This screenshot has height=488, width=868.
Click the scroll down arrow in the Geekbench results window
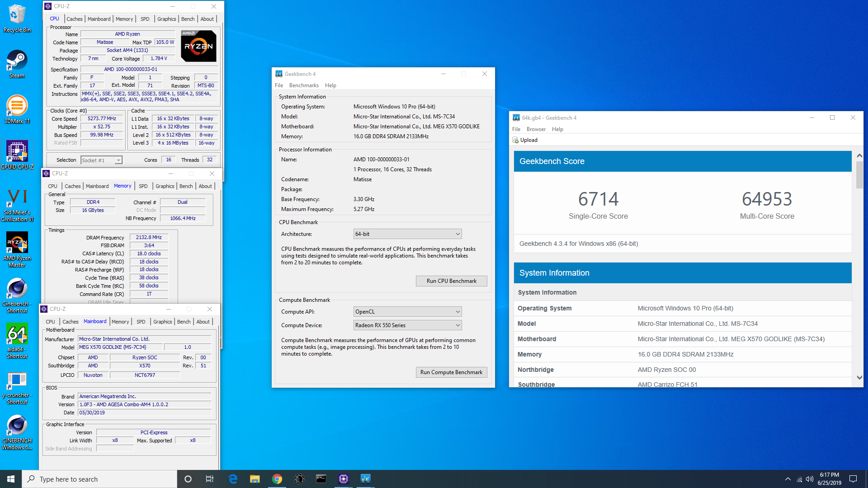tap(859, 377)
